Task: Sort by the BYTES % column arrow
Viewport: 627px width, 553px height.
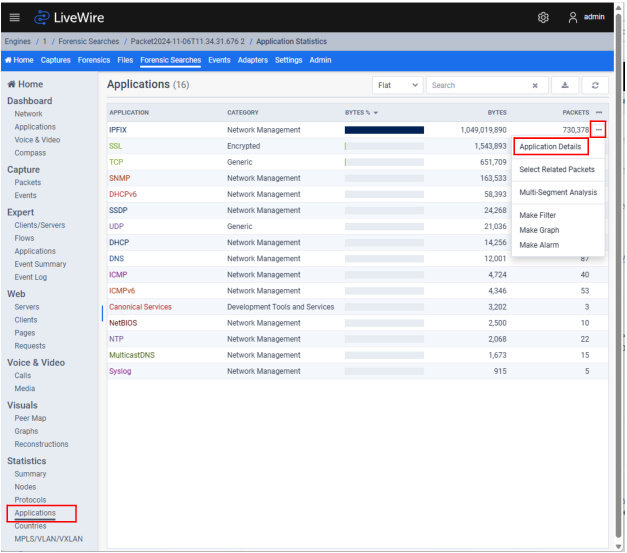Action: 375,113
